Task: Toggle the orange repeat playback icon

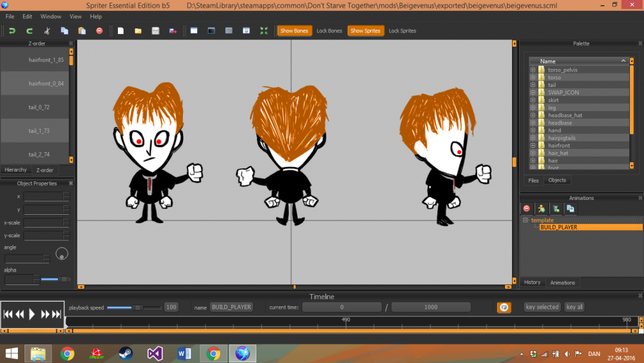Action: point(504,308)
